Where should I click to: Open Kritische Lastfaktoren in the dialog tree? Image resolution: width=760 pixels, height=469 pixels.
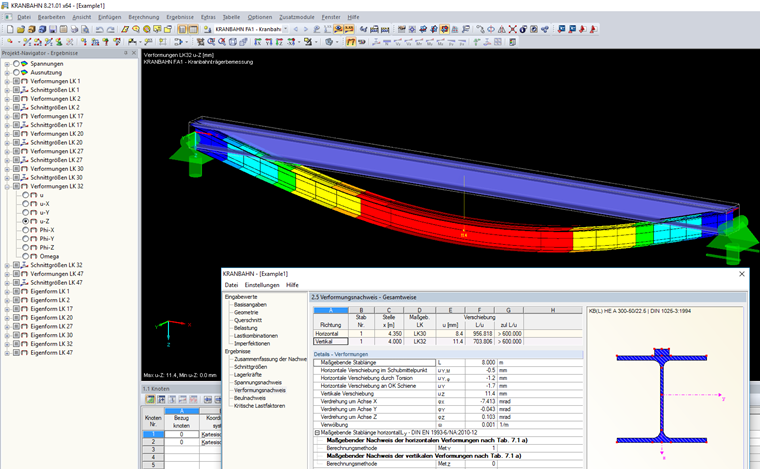[259, 406]
